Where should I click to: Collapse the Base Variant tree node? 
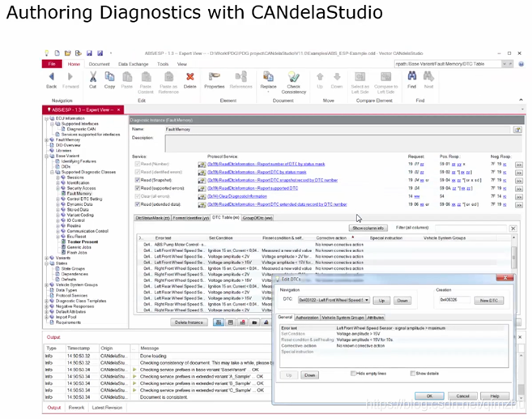(46, 156)
